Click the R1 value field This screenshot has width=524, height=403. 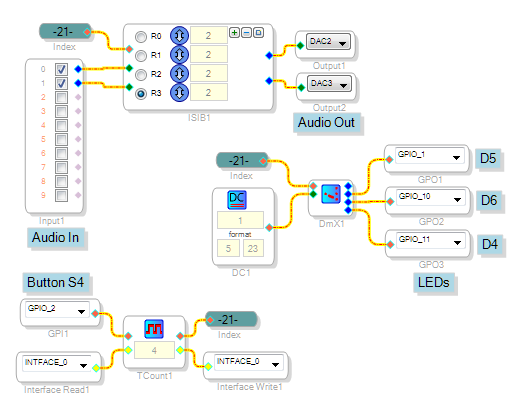click(209, 54)
